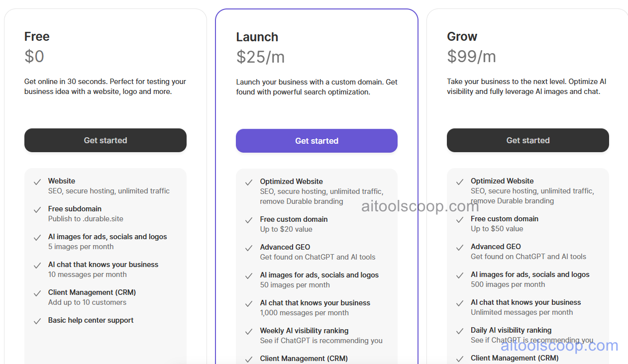Select the checkmark next to Weekly AI visibility ranking

[x=248, y=331]
